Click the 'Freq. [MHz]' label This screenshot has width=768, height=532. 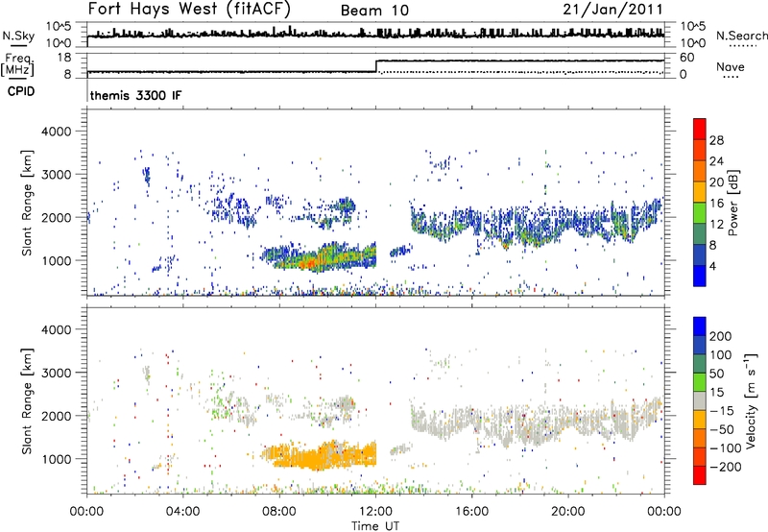click(x=17, y=64)
